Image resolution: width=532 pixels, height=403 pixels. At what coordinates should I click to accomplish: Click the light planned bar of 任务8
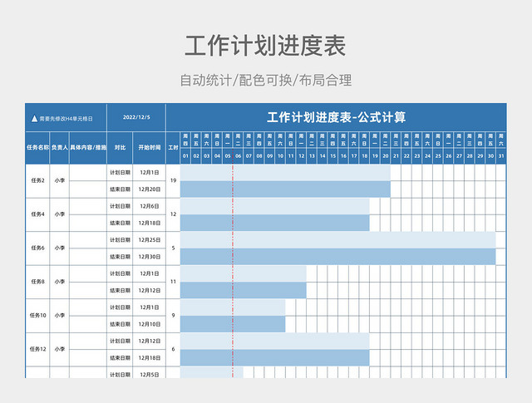[x=244, y=273]
